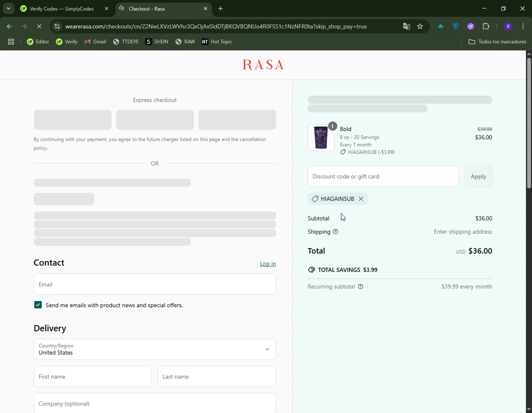
Task: Close the Checkout - Rasa tab
Action: tap(205, 9)
